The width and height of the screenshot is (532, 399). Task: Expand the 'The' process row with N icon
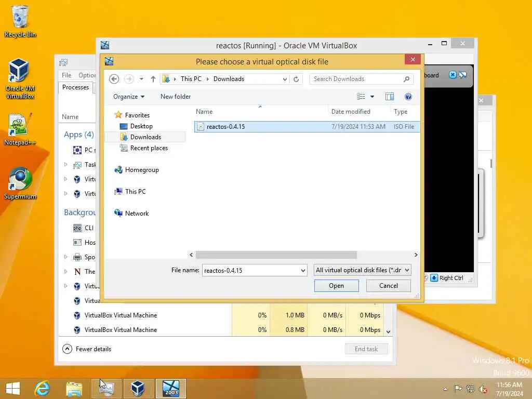[x=66, y=271]
